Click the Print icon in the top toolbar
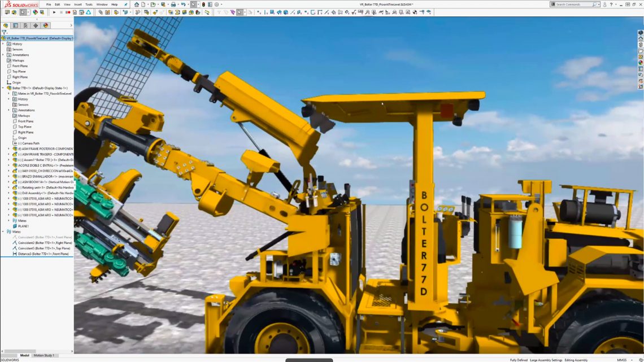The width and height of the screenshot is (644, 362). [x=173, y=4]
